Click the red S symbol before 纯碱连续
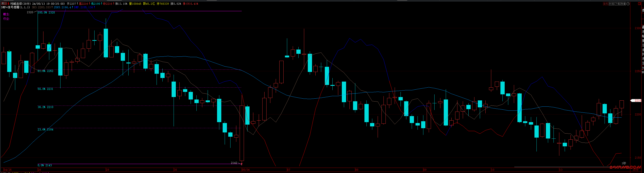Viewport: 644px width, 173px height. pyautogui.click(x=9, y=4)
